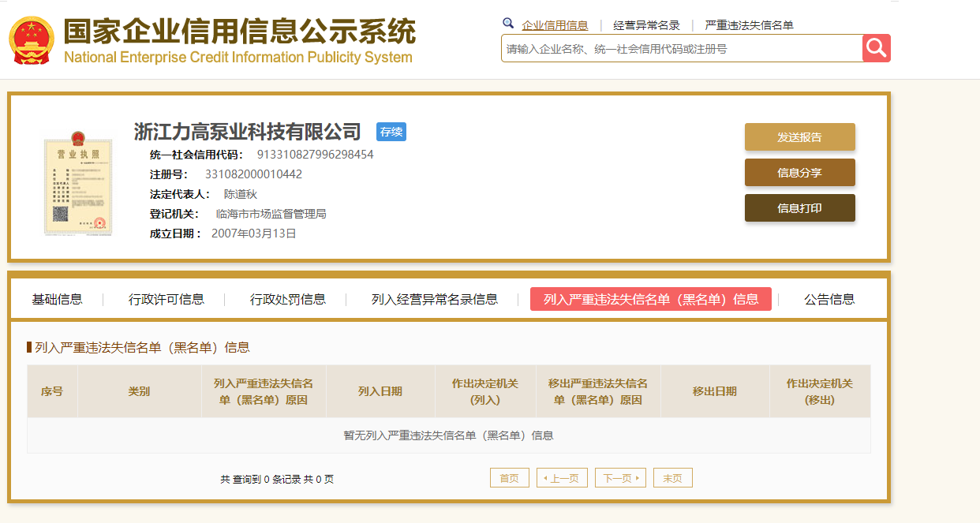Viewport: 980px width, 523px height.
Task: Click the registration authority 临海市市场监督管理局
Action: (271, 214)
